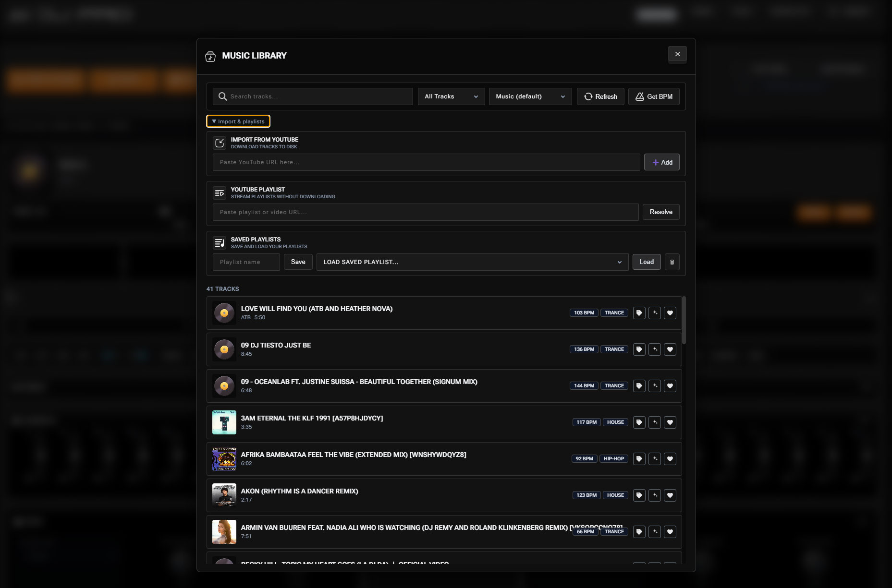Collapse the Import & playlists section
The height and width of the screenshot is (588, 892).
pyautogui.click(x=238, y=121)
